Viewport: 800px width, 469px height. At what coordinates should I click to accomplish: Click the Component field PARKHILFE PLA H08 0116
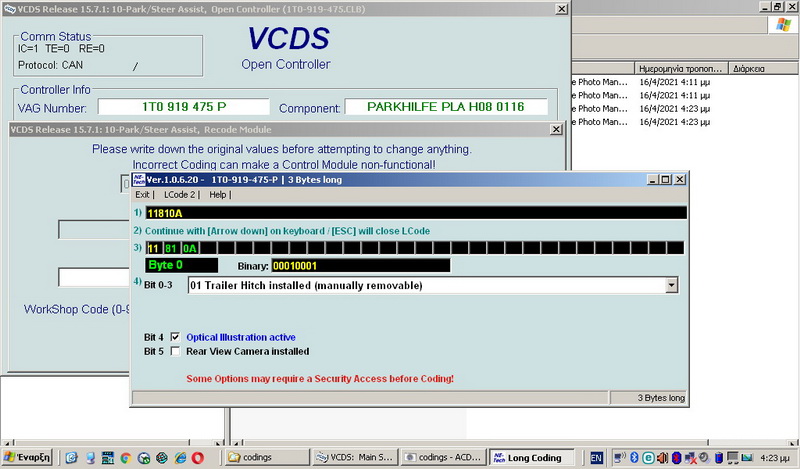[x=446, y=107]
